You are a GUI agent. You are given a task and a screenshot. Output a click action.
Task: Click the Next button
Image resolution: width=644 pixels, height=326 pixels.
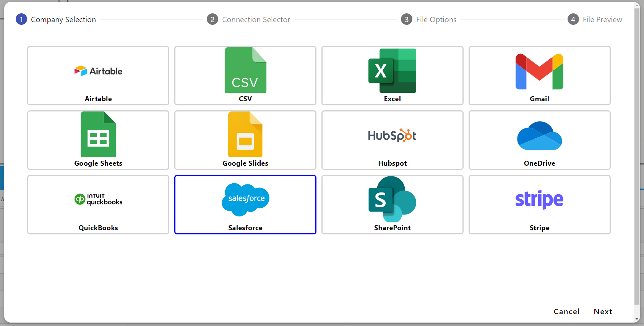pos(603,311)
